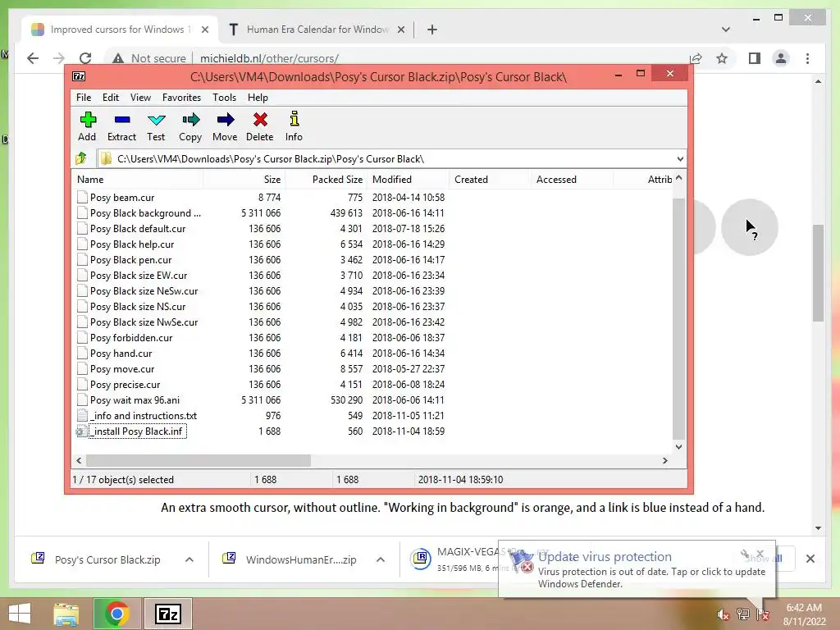Sort by Accessed column header
Viewport: 840px width, 630px height.
pos(572,180)
